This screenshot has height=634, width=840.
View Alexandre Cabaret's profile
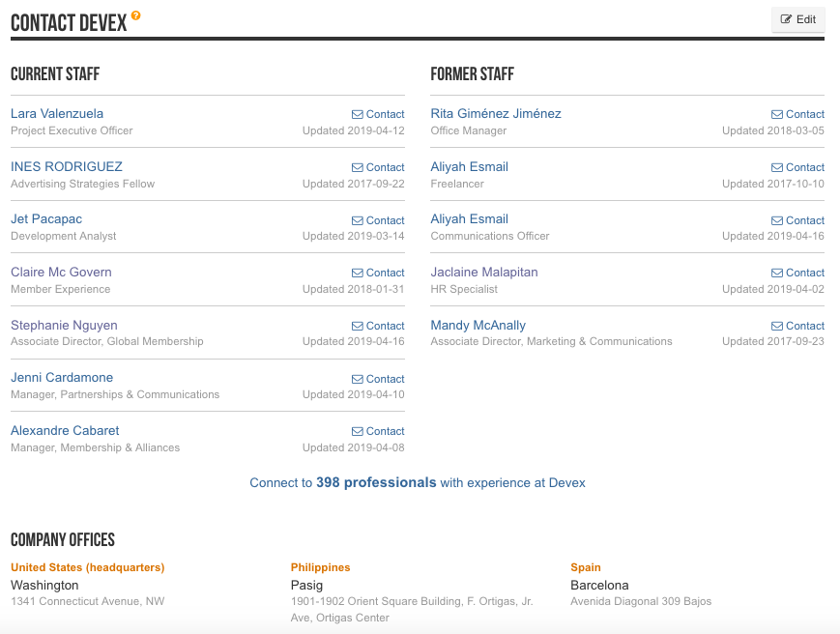coord(65,430)
